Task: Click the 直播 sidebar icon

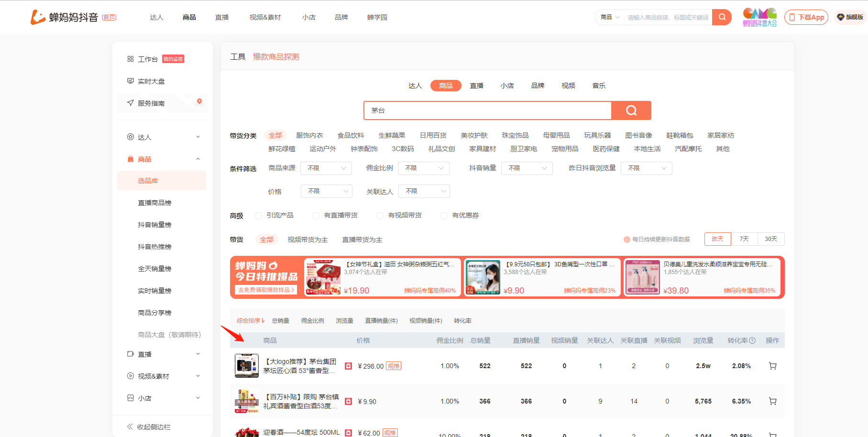Action: (x=131, y=354)
